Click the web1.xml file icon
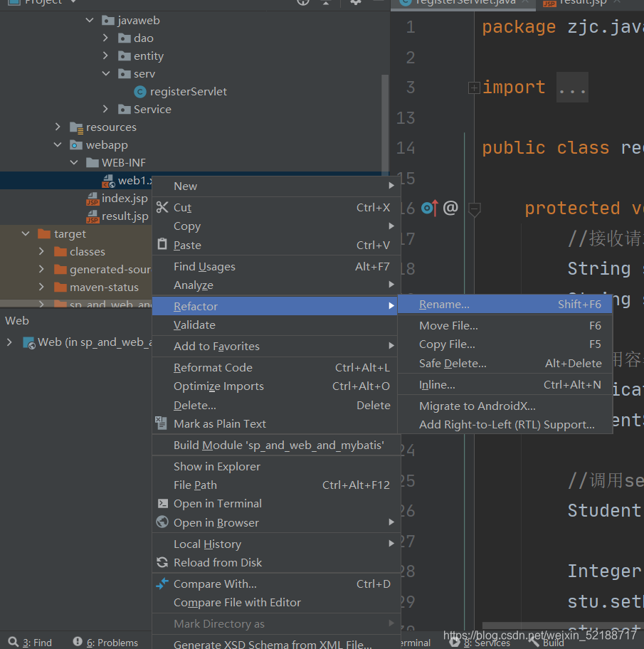The image size is (644, 649). (x=108, y=181)
